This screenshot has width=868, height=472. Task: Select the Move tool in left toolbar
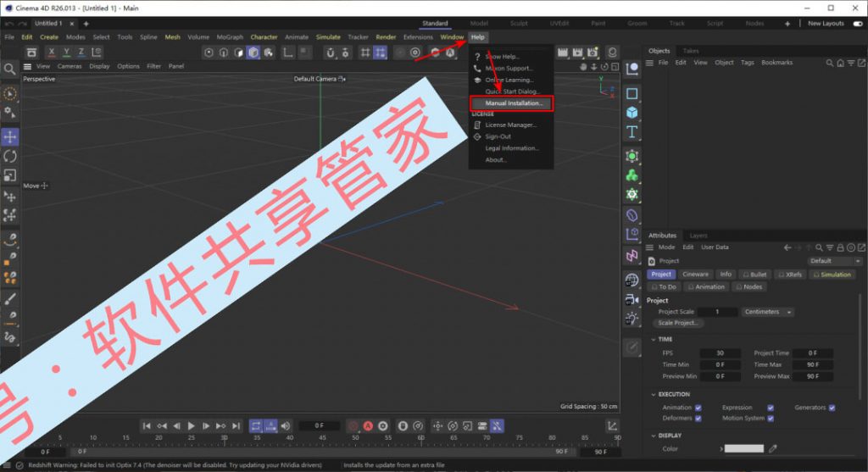[10, 136]
